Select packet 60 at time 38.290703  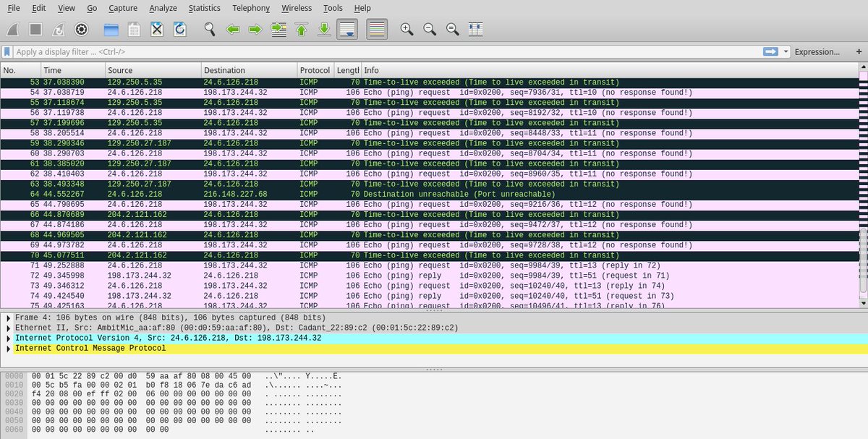429,153
